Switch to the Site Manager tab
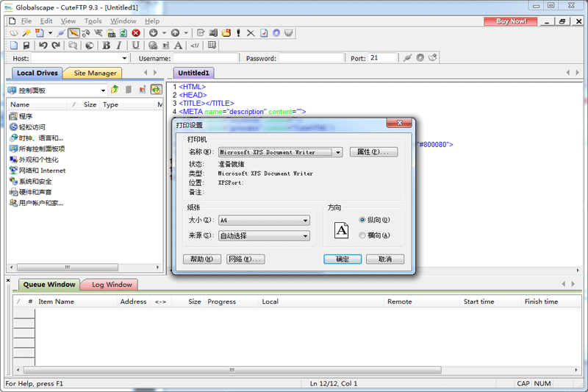The width and height of the screenshot is (588, 392). coord(92,73)
